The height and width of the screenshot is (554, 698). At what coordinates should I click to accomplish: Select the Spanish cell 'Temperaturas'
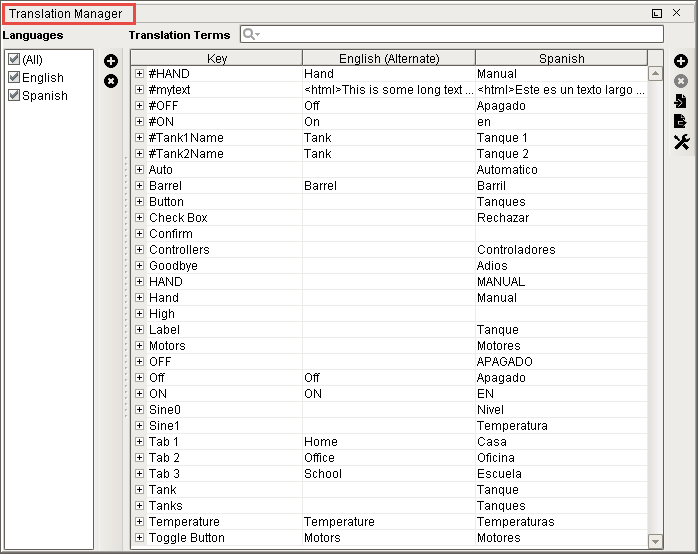561,522
